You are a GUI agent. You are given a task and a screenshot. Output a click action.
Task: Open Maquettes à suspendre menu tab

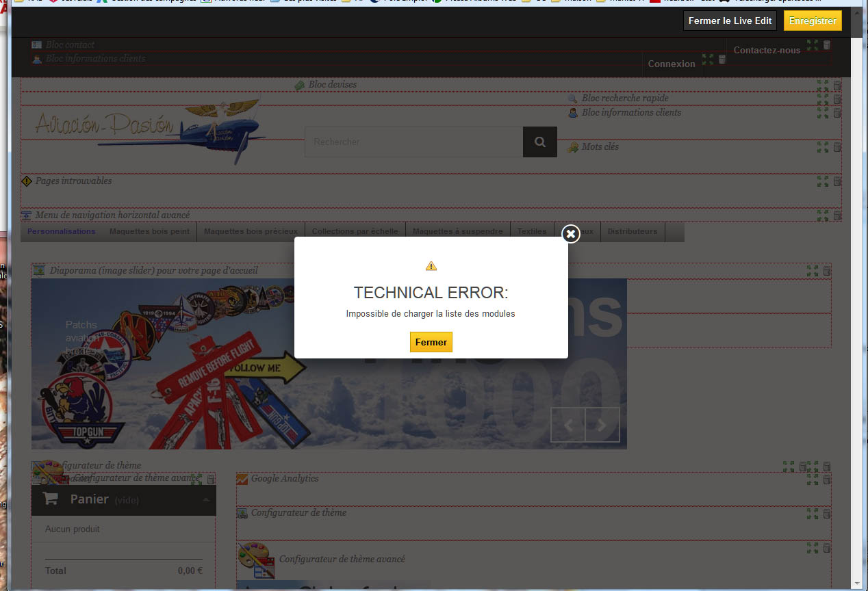tap(457, 231)
